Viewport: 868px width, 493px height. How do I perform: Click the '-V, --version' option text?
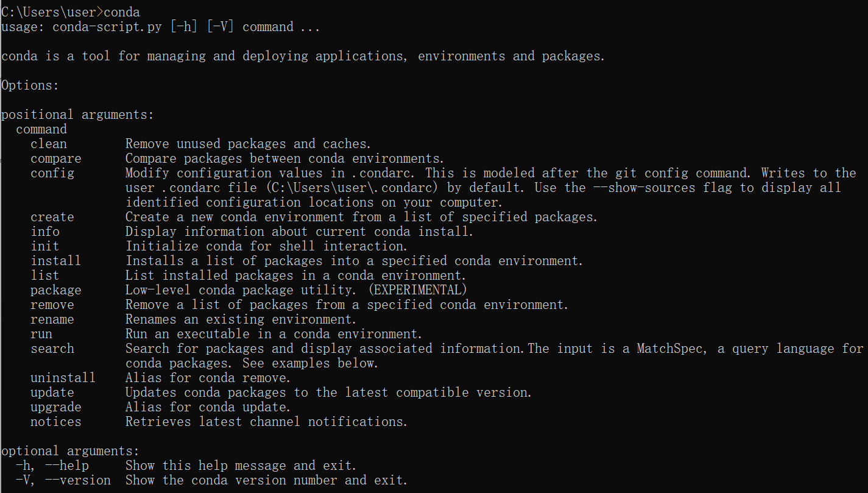(63, 480)
